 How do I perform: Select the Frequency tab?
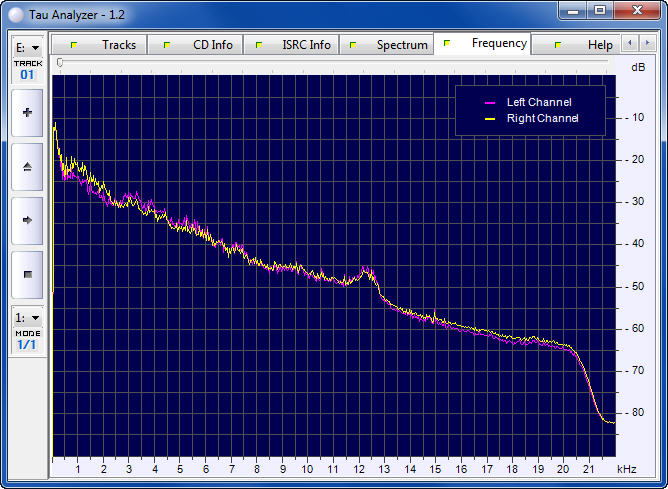488,44
